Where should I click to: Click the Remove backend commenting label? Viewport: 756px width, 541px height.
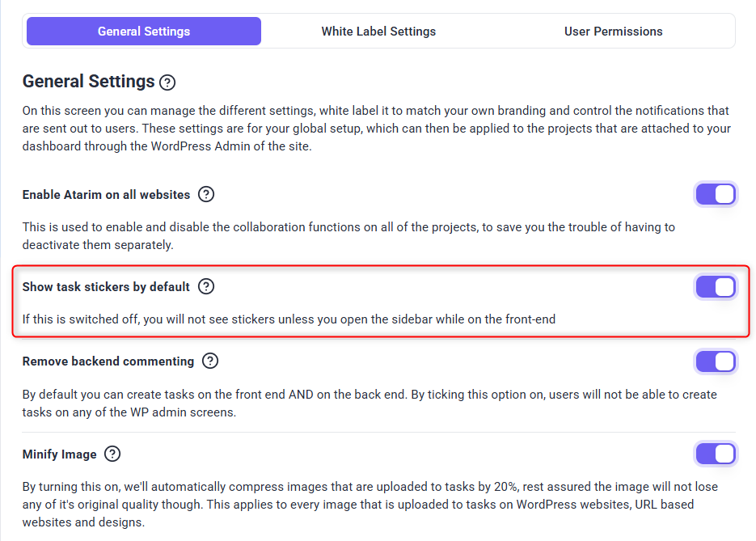click(108, 361)
